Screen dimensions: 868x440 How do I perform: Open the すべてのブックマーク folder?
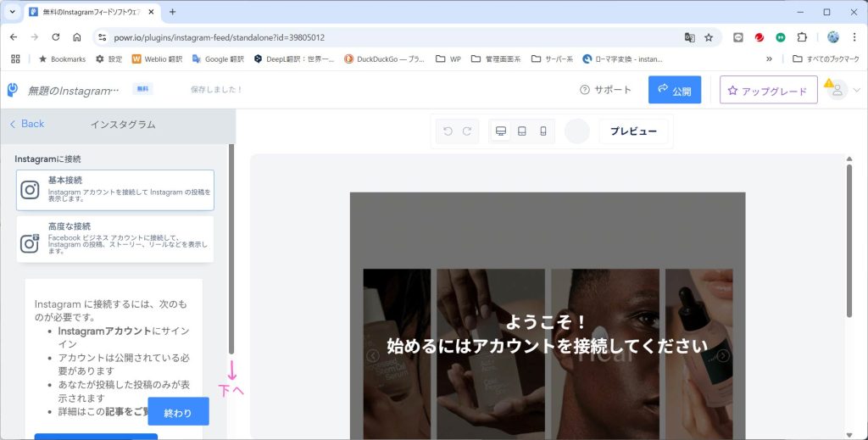click(x=826, y=58)
